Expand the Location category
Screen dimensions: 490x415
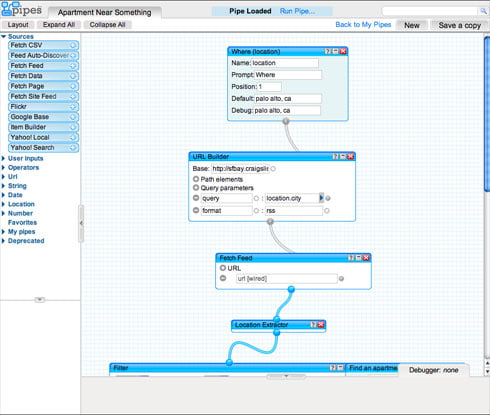[3, 204]
